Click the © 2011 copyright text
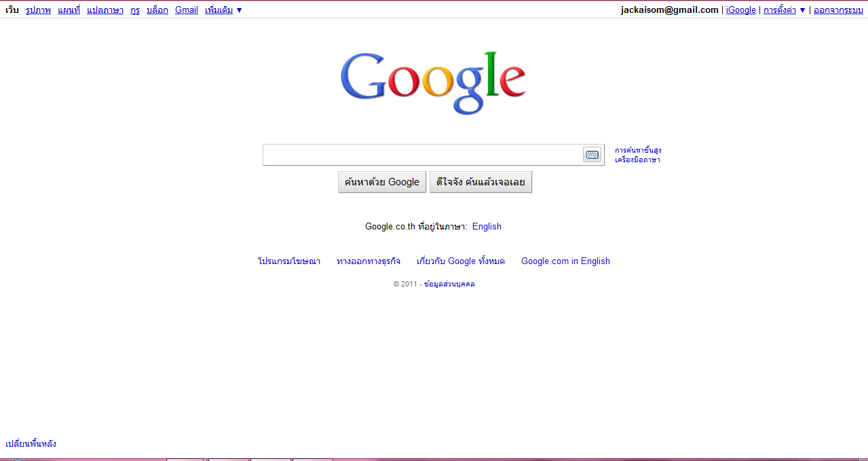Image resolution: width=868 pixels, height=461 pixels. (x=405, y=284)
